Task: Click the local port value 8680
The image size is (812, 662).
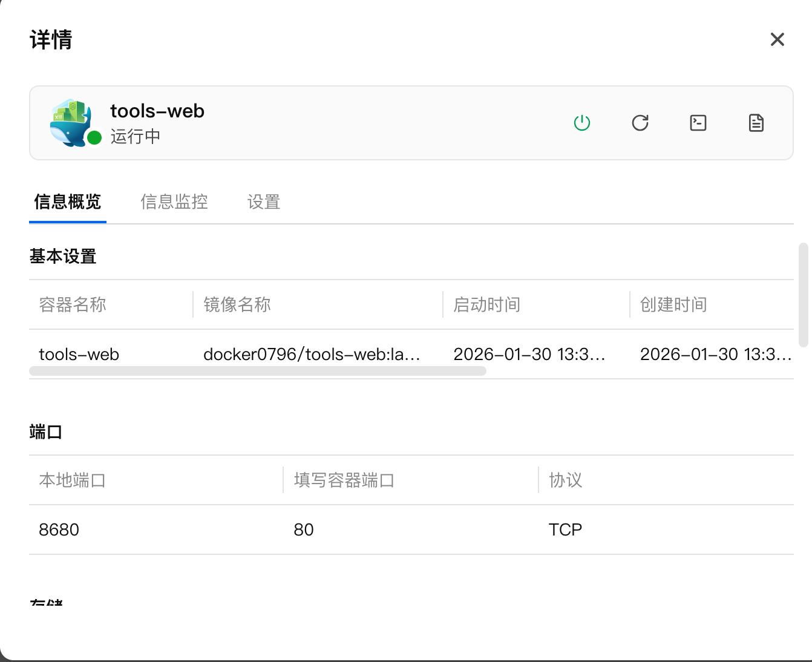Action: coord(59,529)
